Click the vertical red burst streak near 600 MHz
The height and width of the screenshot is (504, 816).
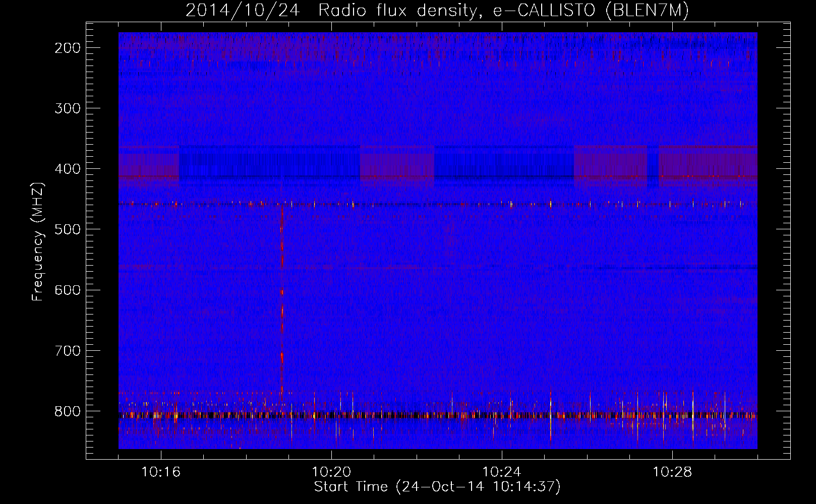click(282, 300)
